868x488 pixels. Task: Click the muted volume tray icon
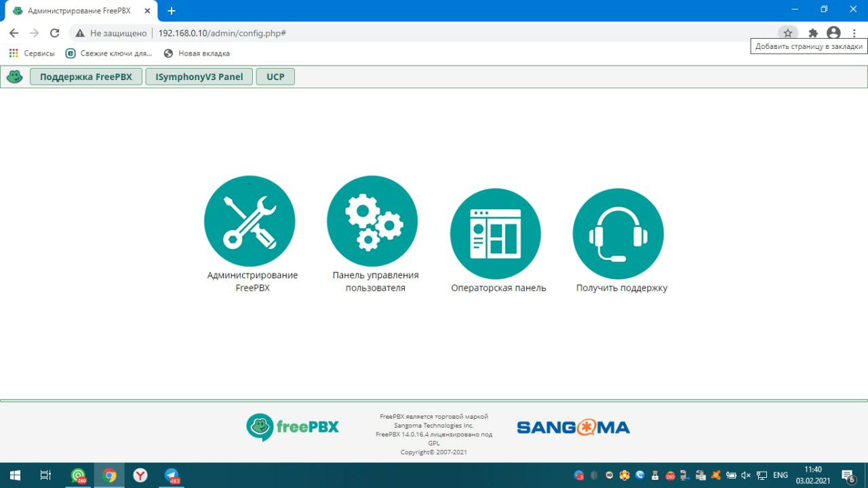(746, 476)
